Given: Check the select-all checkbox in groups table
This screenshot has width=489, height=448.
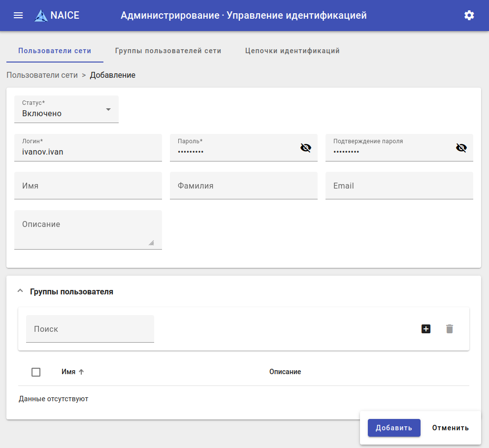Looking at the screenshot, I should pos(36,372).
